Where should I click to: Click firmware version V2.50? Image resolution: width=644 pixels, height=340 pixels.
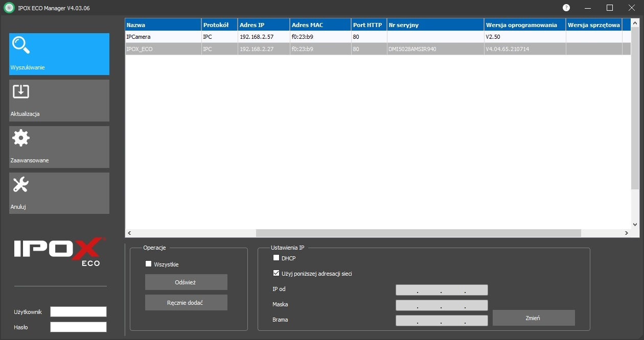(493, 37)
